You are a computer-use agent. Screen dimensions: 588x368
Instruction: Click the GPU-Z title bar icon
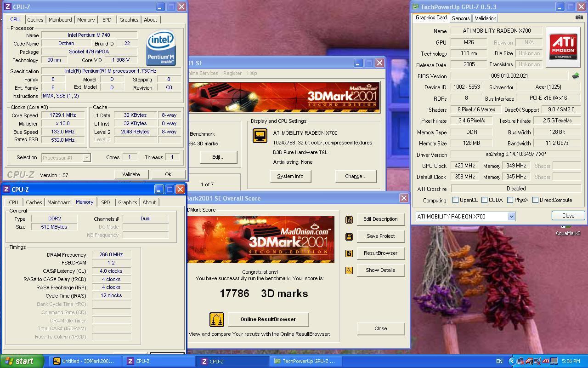pos(415,7)
